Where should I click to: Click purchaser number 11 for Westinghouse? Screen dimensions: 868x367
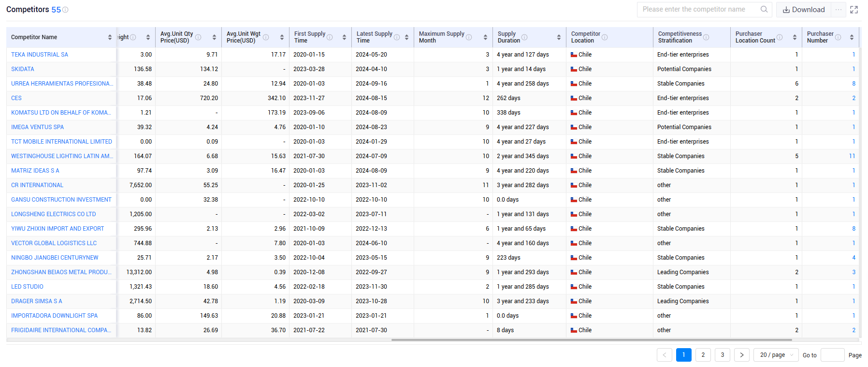tap(852, 156)
